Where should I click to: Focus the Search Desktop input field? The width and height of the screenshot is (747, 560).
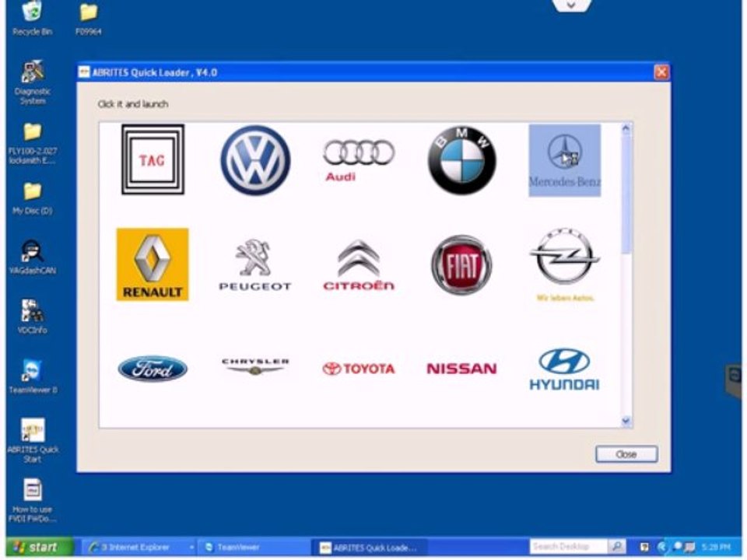click(x=568, y=547)
